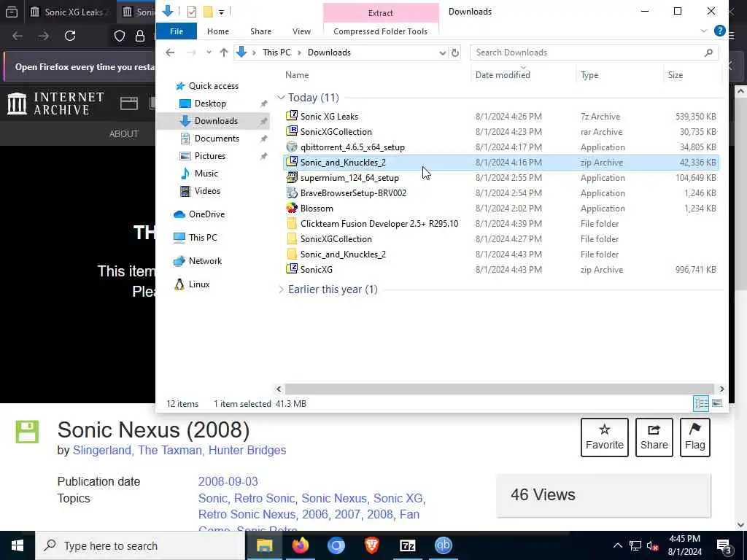Click the Firefox tracking protection shield
The height and width of the screenshot is (560, 747).
click(x=120, y=36)
